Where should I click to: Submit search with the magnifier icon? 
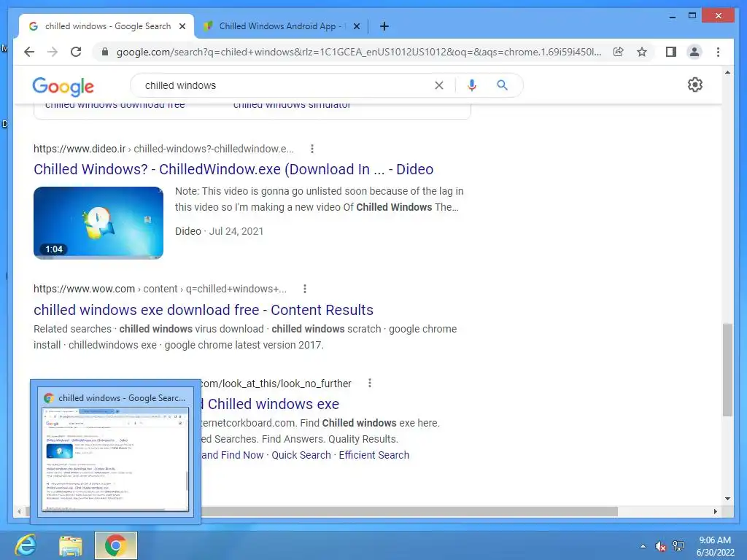(502, 85)
